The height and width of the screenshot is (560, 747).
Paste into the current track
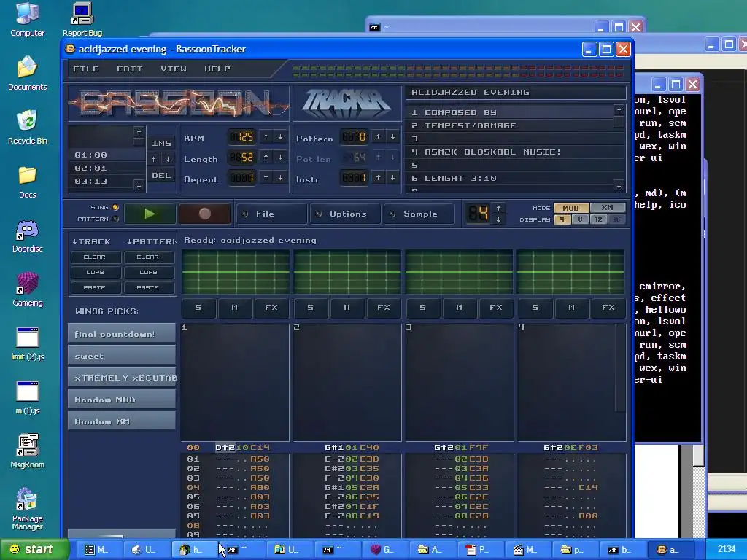(95, 287)
